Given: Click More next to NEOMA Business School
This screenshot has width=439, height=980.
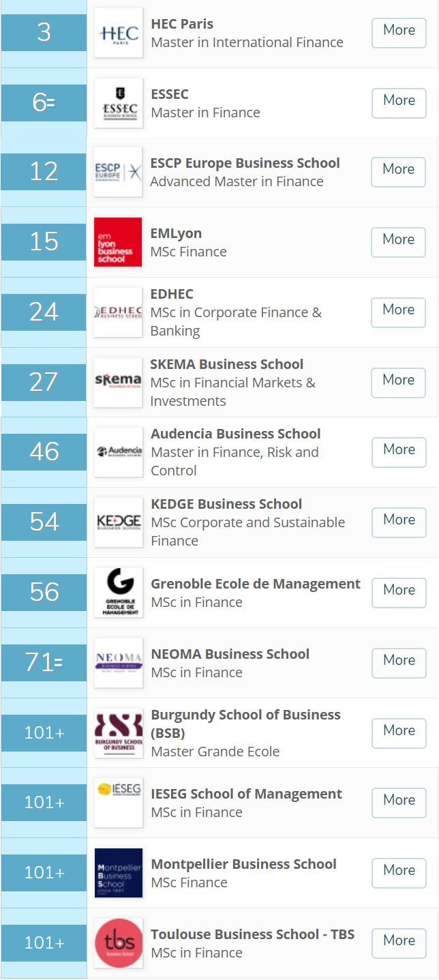Looking at the screenshot, I should click(399, 663).
